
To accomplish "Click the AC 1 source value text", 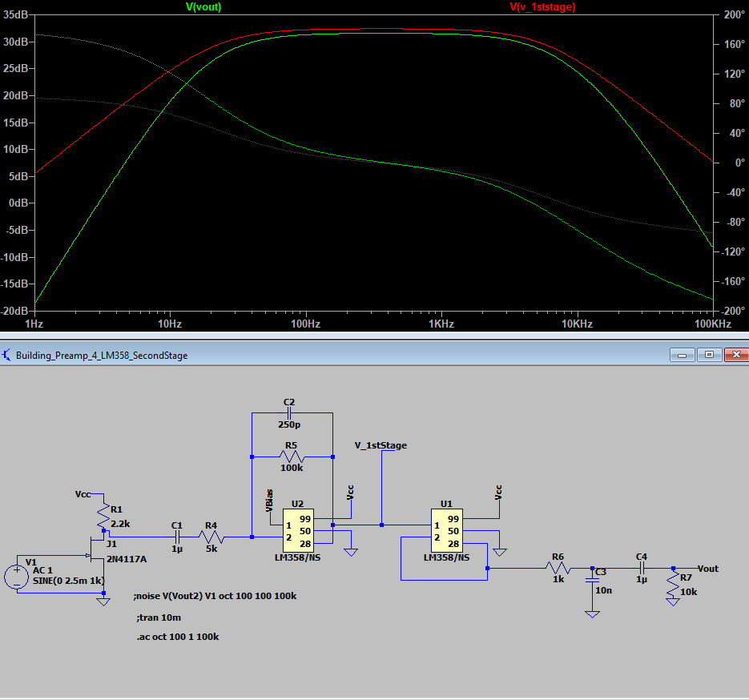I will pyautogui.click(x=42, y=570).
